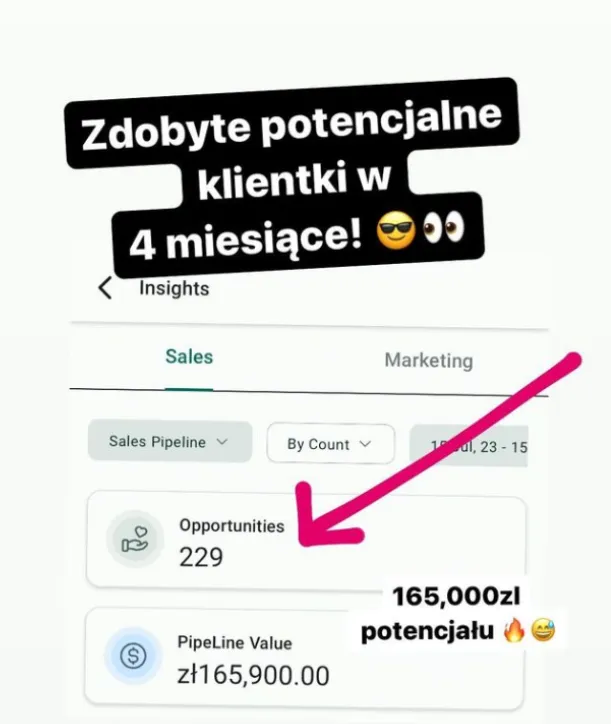The width and height of the screenshot is (611, 724).
Task: Open the Opportunities card showing 229
Action: tap(306, 540)
